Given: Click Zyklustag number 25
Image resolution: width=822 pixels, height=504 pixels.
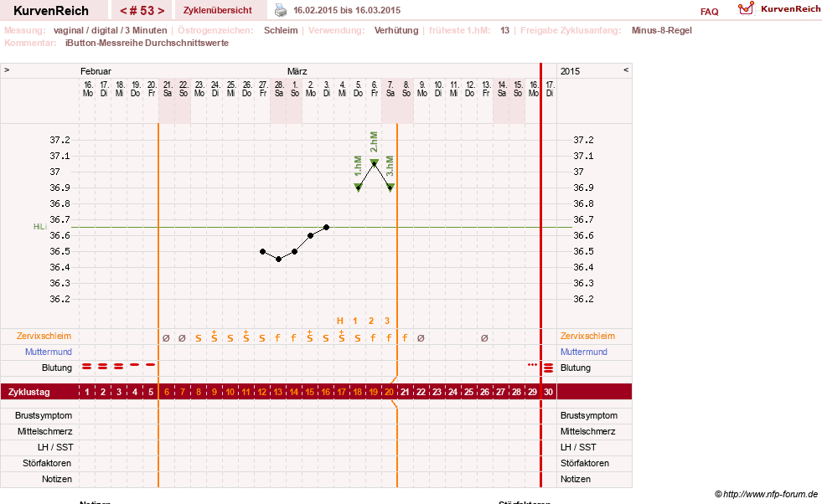Looking at the screenshot, I should coord(468,392).
